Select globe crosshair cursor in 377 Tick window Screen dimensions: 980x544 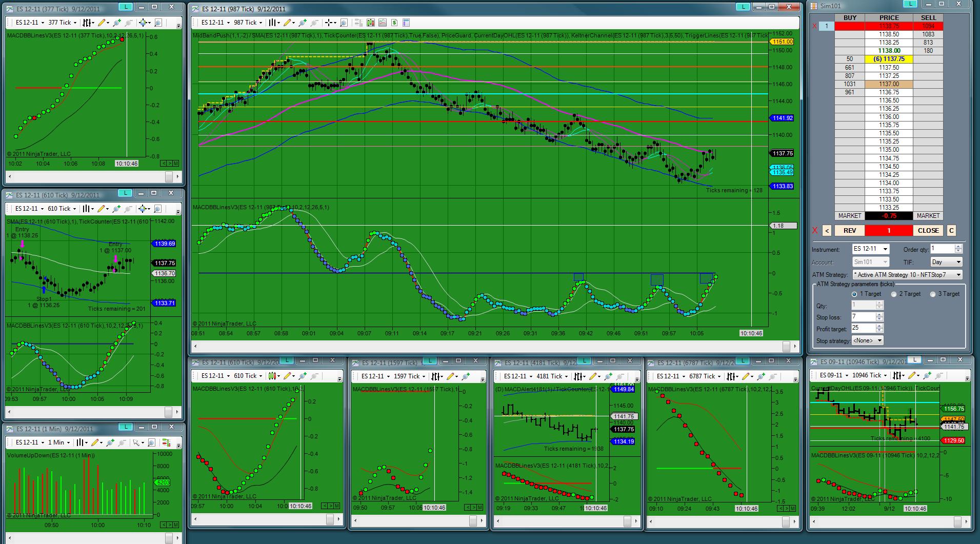[143, 23]
